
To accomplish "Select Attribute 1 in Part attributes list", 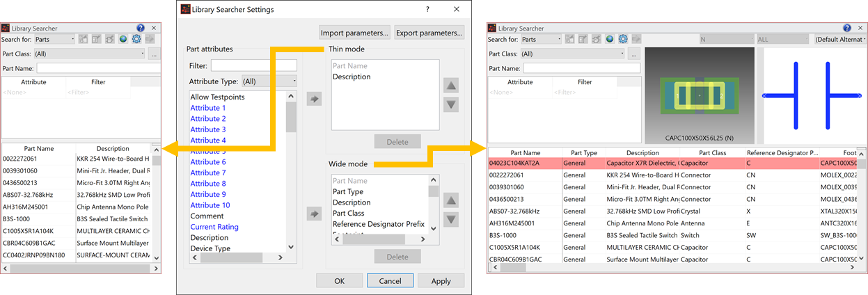I will [x=208, y=108].
